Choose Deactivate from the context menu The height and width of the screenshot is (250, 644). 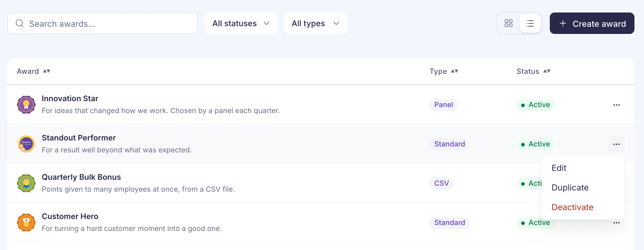coord(583,207)
